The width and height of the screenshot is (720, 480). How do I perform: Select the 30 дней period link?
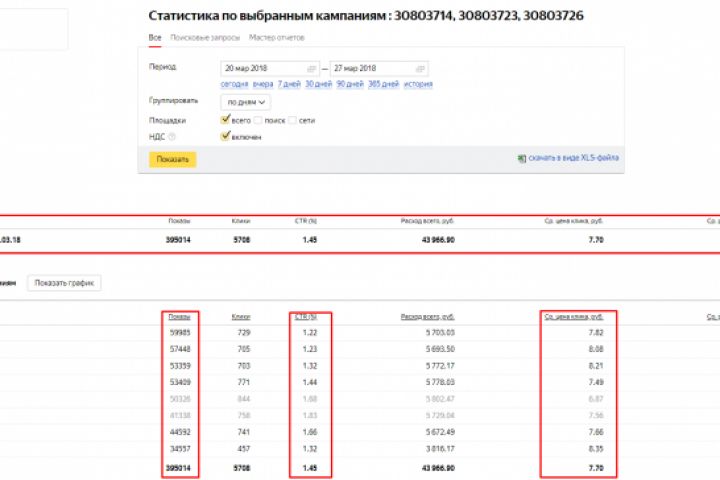(318, 84)
